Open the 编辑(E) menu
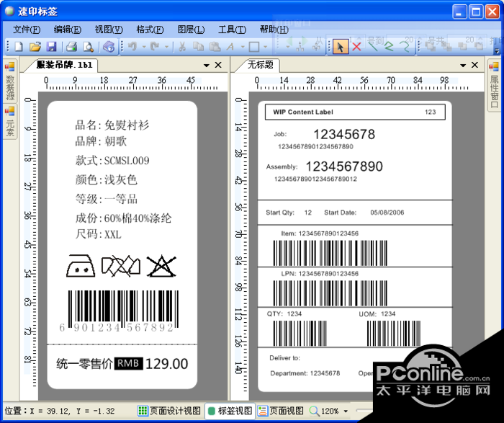504x423 pixels. pos(68,30)
